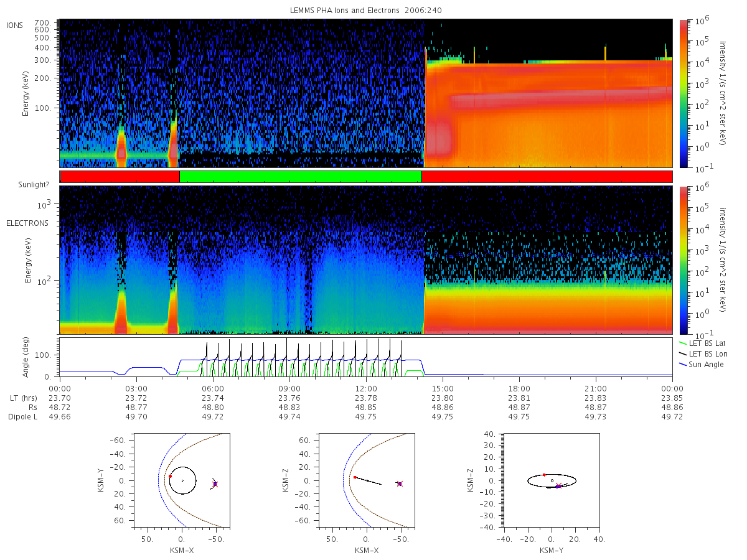Click the 09:00 time axis label
Image resolution: width=747 pixels, height=560 pixels.
289,388
